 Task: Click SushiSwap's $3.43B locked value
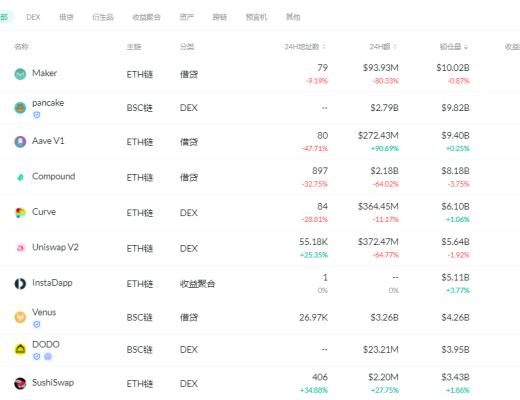pos(455,377)
